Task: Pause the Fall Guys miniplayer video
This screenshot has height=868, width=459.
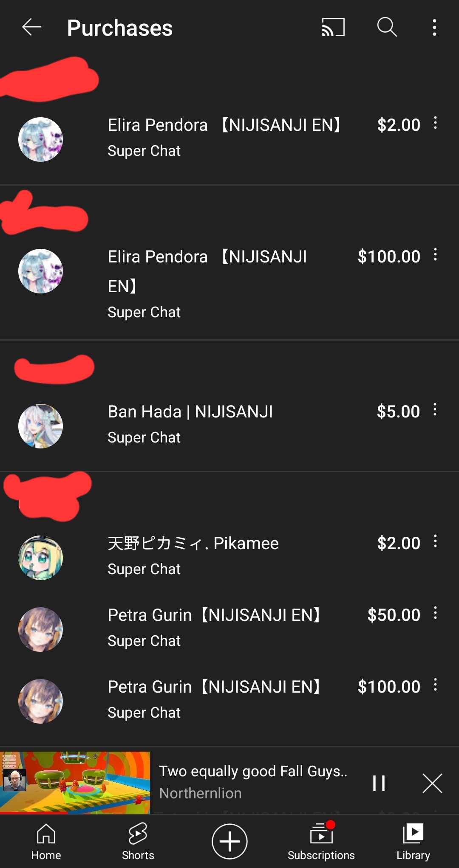Action: click(379, 783)
